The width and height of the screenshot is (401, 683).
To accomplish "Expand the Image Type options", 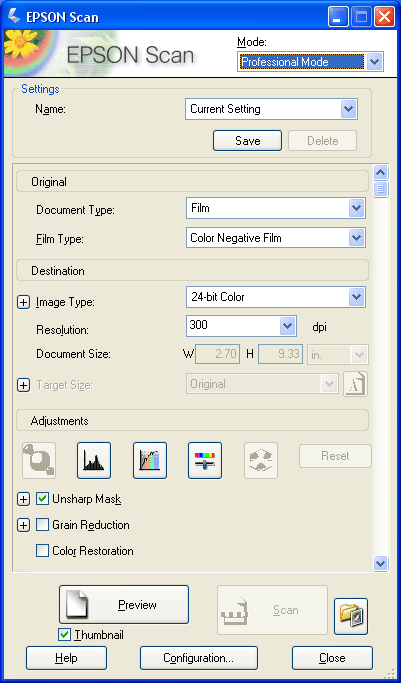I will click(x=24, y=302).
